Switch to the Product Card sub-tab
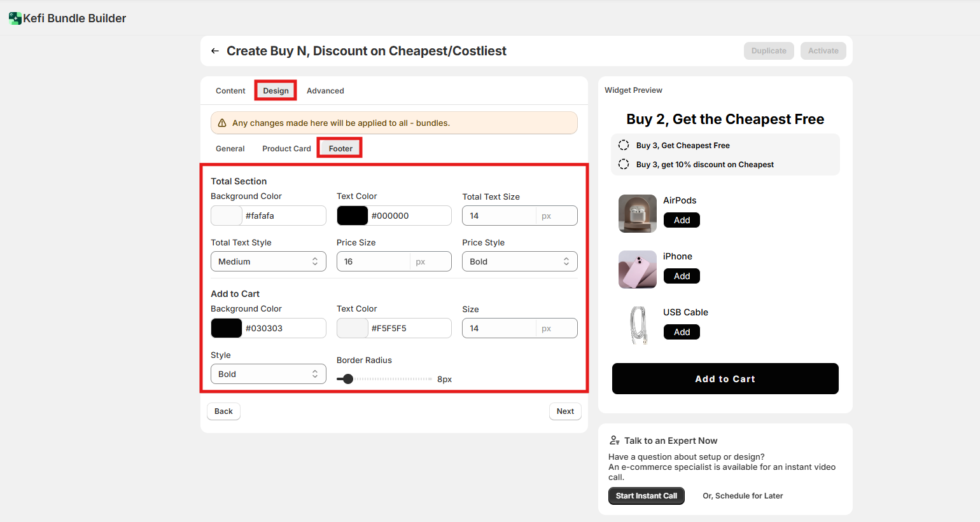 (286, 149)
